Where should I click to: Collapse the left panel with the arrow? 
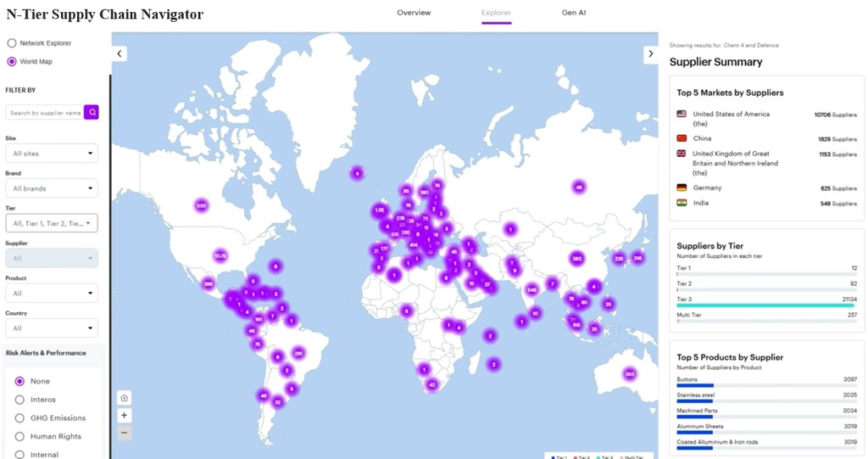point(120,53)
